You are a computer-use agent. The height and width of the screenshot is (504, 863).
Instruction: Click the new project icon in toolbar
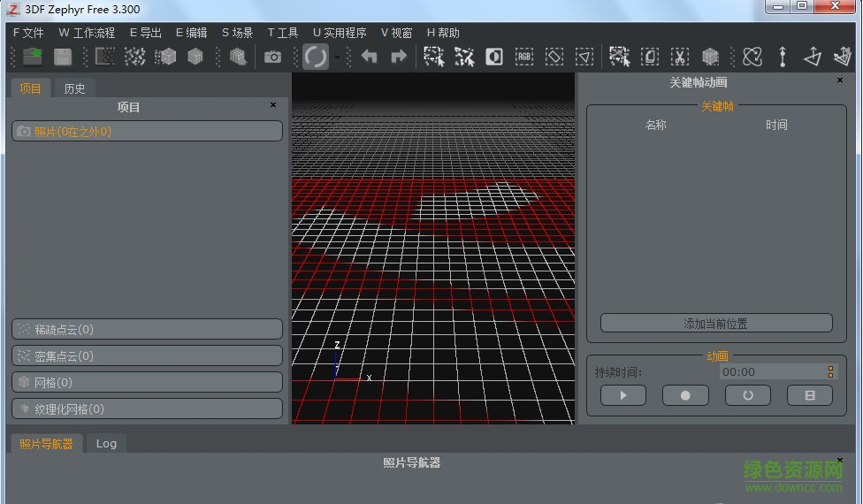pos(33,57)
